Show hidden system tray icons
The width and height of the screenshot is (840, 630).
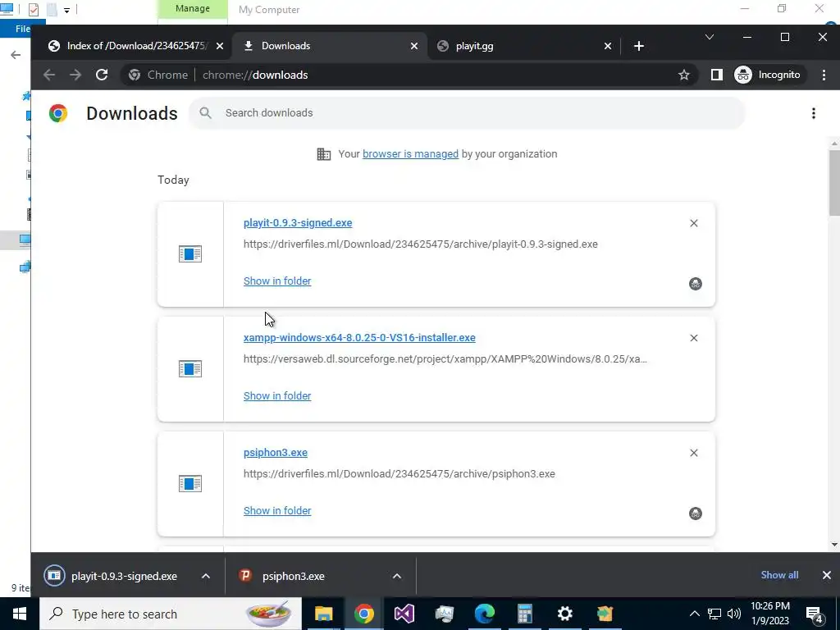point(694,614)
